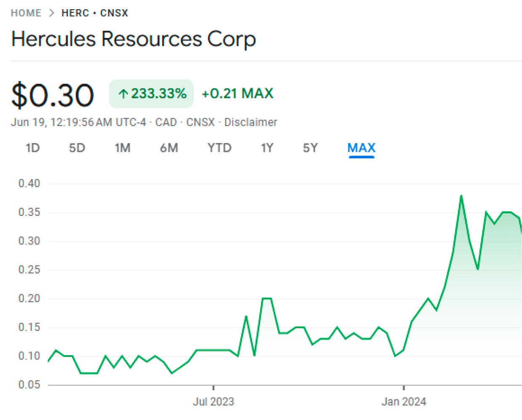Image resolution: width=522 pixels, height=420 pixels.
Task: Show year-to-date with YTD tab
Action: pyautogui.click(x=219, y=148)
